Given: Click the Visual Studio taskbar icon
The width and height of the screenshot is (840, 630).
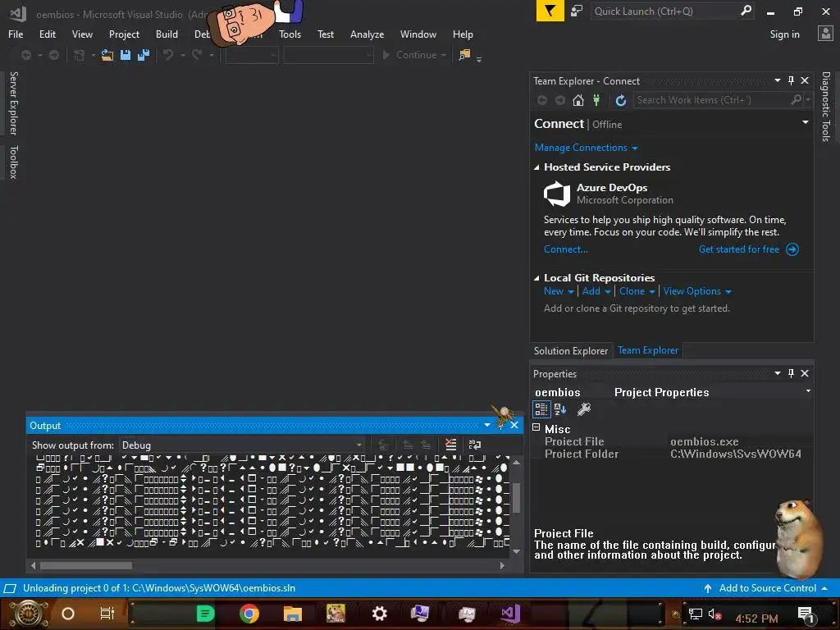Looking at the screenshot, I should [509, 614].
